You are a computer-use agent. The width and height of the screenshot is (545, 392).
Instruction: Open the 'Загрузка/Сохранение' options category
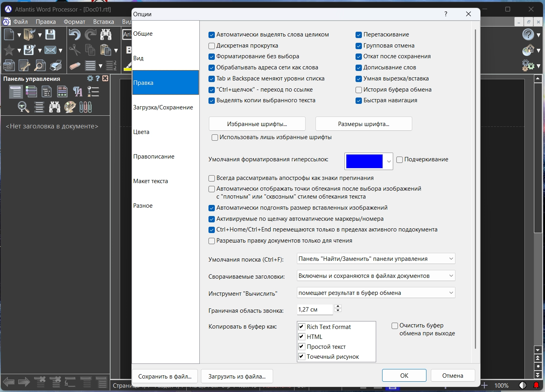(166, 107)
